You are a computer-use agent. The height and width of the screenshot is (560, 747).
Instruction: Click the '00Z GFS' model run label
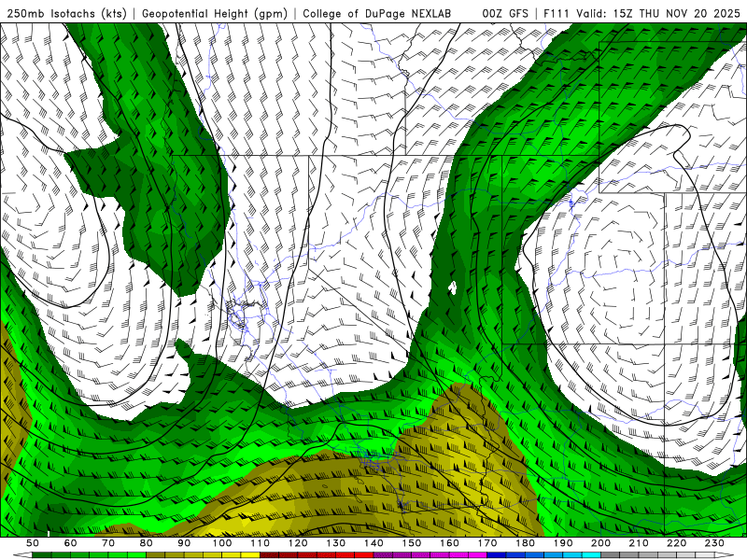[x=505, y=13]
